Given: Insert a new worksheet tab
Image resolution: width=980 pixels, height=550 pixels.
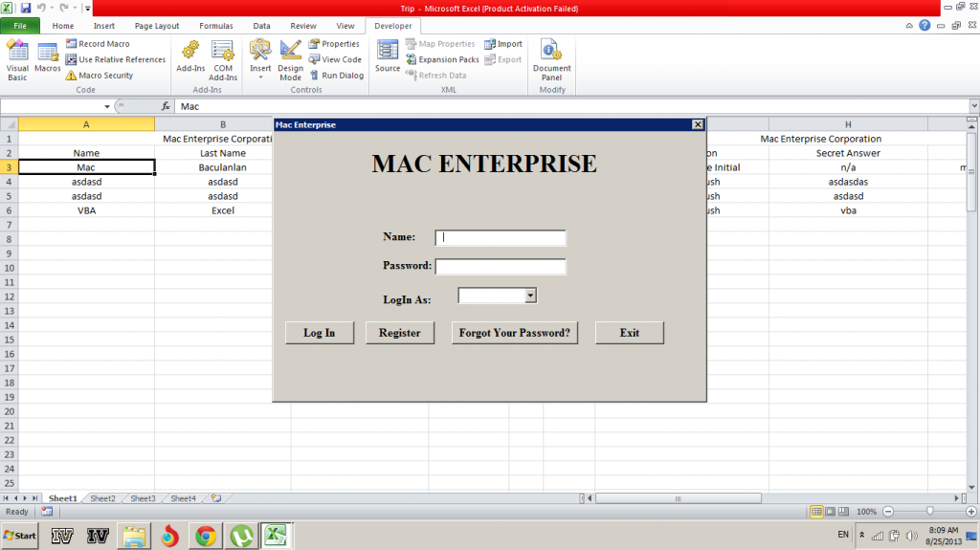Looking at the screenshot, I should [x=216, y=498].
